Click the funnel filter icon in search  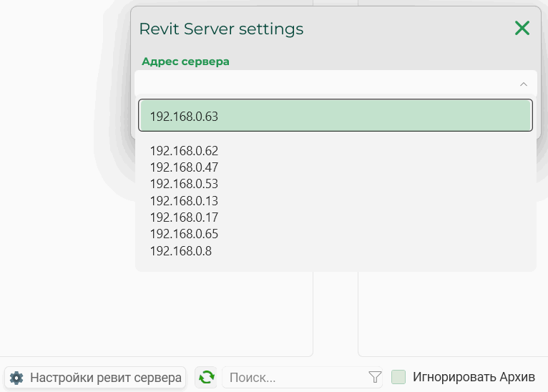[x=375, y=377]
